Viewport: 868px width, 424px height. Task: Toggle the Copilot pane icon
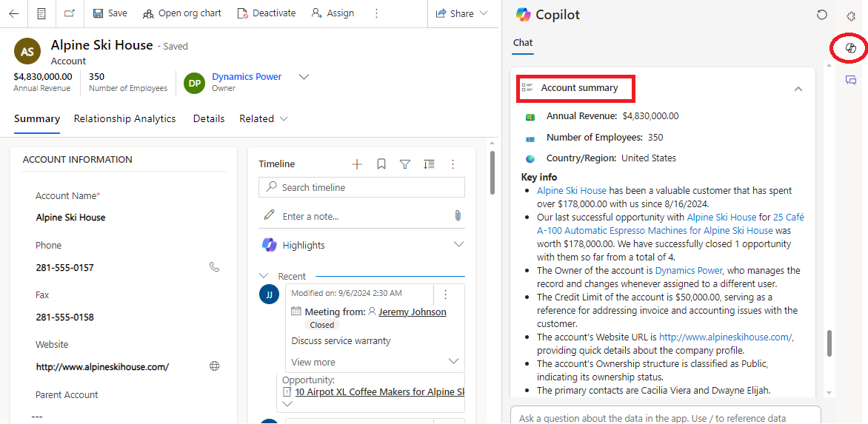(x=852, y=49)
